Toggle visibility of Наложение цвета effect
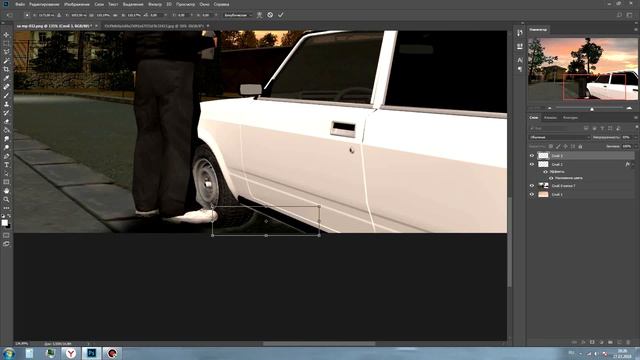The image size is (640, 360). pos(551,178)
